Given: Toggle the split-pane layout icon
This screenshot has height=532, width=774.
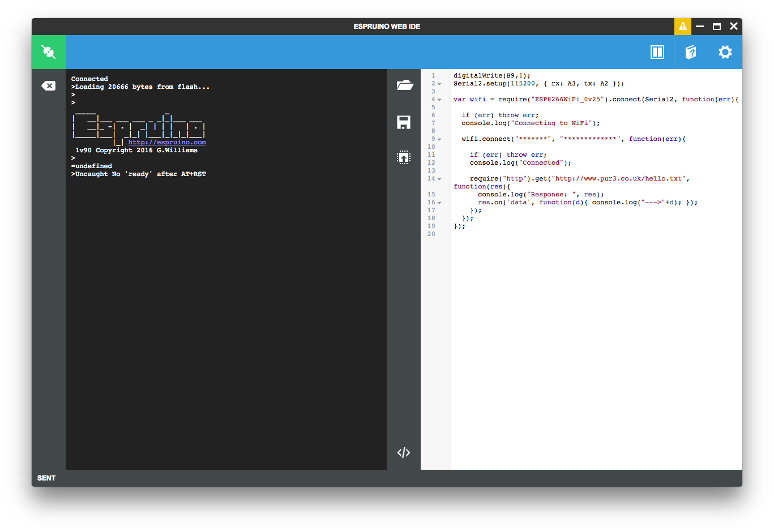Looking at the screenshot, I should (657, 52).
